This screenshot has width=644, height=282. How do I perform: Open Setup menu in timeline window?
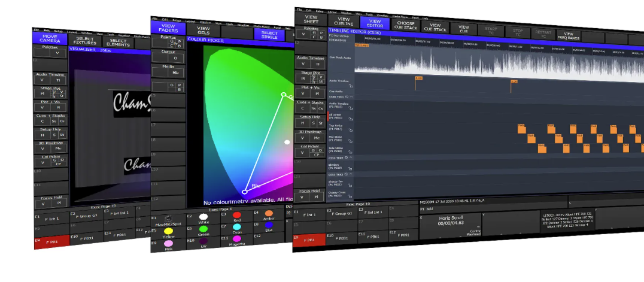tap(319, 11)
